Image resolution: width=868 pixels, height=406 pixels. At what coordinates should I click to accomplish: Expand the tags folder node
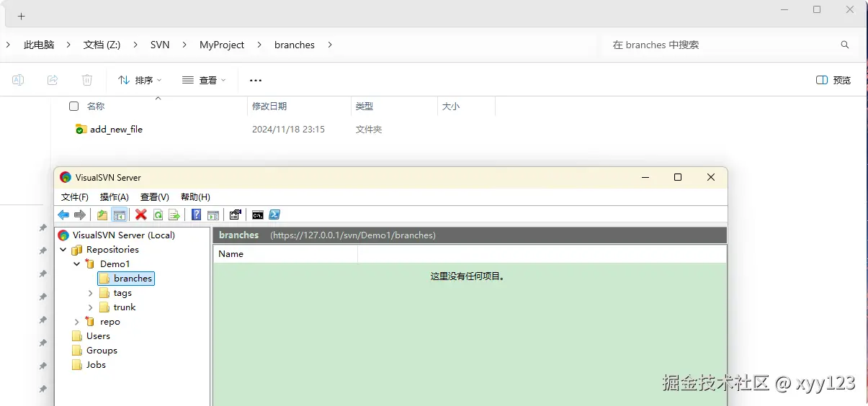coord(91,293)
